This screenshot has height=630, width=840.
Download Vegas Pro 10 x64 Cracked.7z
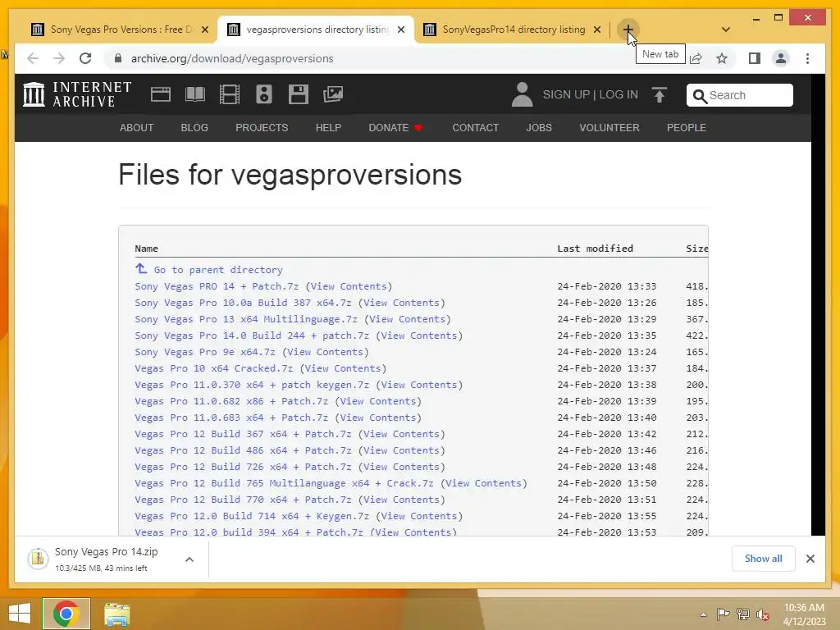pos(214,368)
